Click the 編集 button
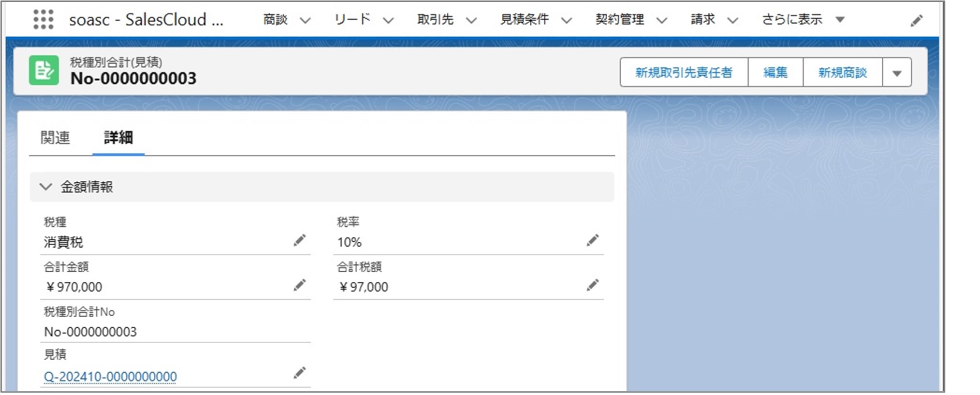980x395 pixels. tap(775, 73)
